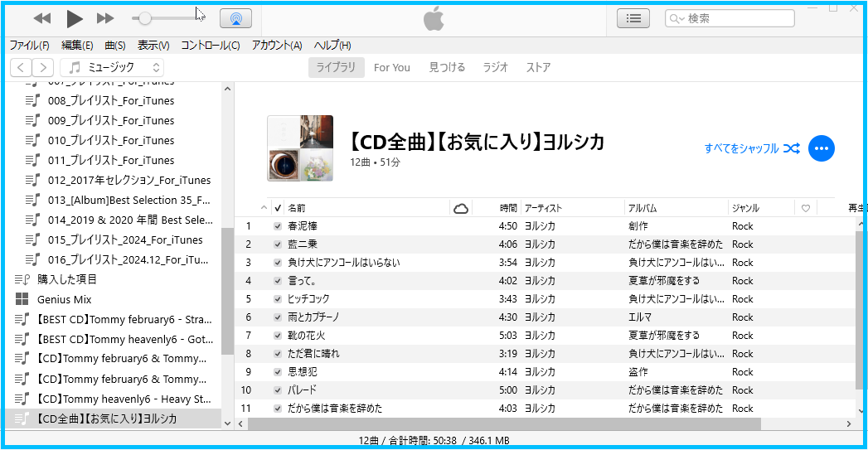Skip to the previous track
868x450 pixels.
tap(42, 18)
